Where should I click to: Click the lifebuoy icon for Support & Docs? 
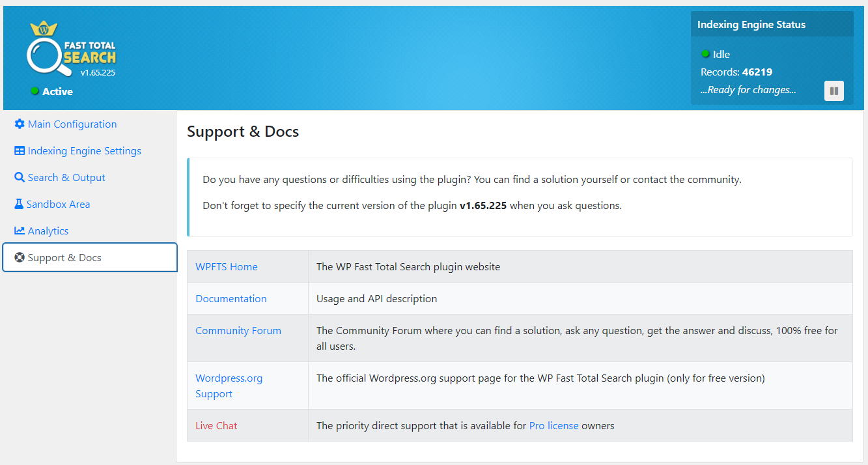(x=20, y=257)
